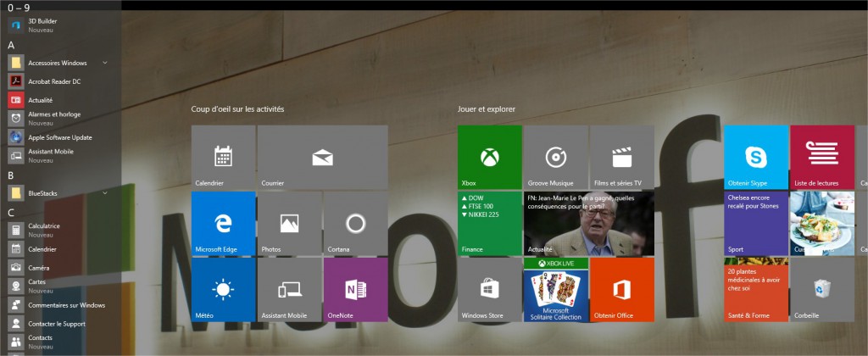Launch Acrobat Reader DC icon
868x356 pixels.
pos(16,81)
